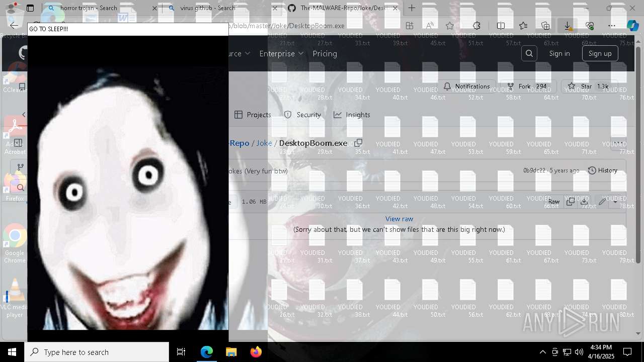Expand the edit options dropdown arrow

tap(615, 202)
